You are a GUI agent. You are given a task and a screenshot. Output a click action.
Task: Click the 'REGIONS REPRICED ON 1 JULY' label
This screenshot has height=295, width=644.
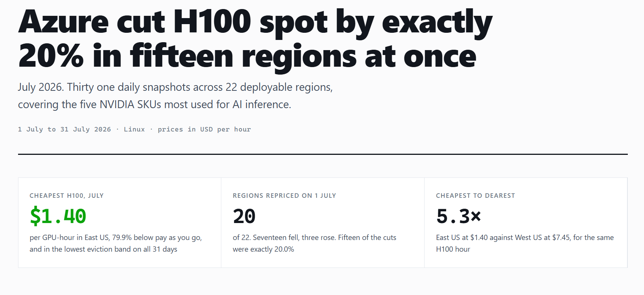pos(284,196)
